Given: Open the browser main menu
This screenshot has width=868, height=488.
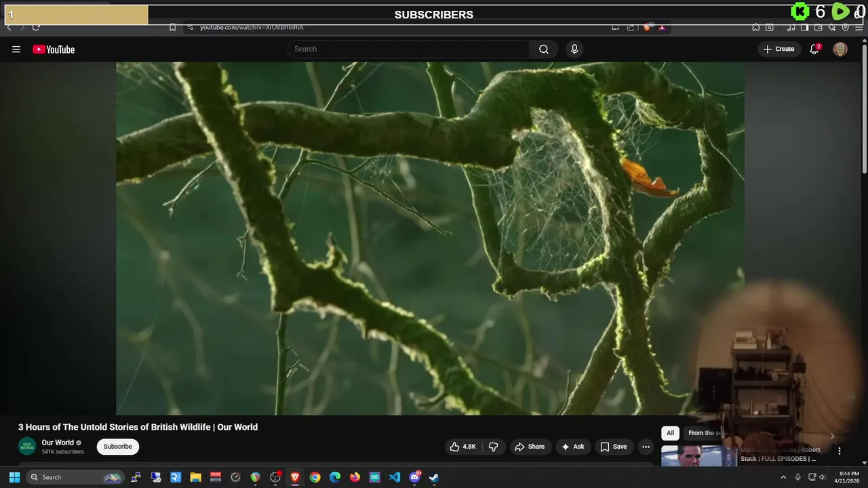Looking at the screenshot, I should coord(859,27).
